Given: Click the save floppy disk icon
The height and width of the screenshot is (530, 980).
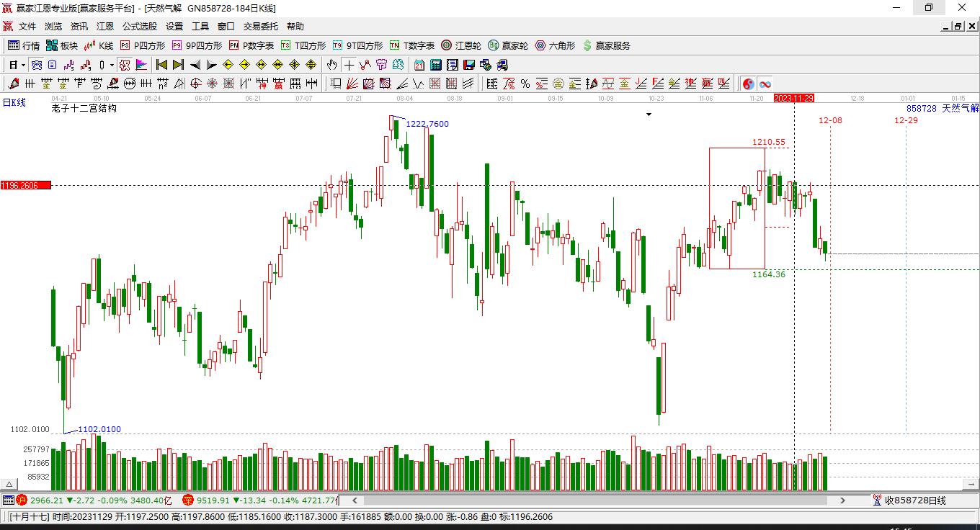Looking at the screenshot, I should 469,65.
